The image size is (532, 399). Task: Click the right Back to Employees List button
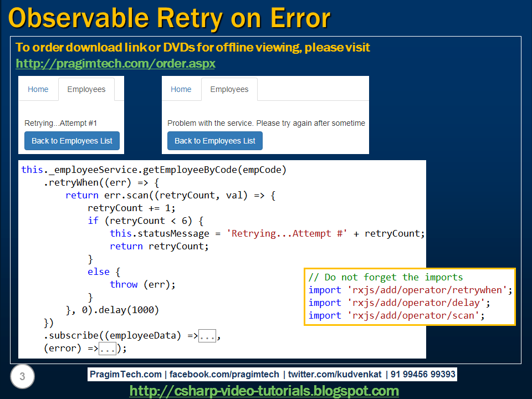[x=214, y=141]
